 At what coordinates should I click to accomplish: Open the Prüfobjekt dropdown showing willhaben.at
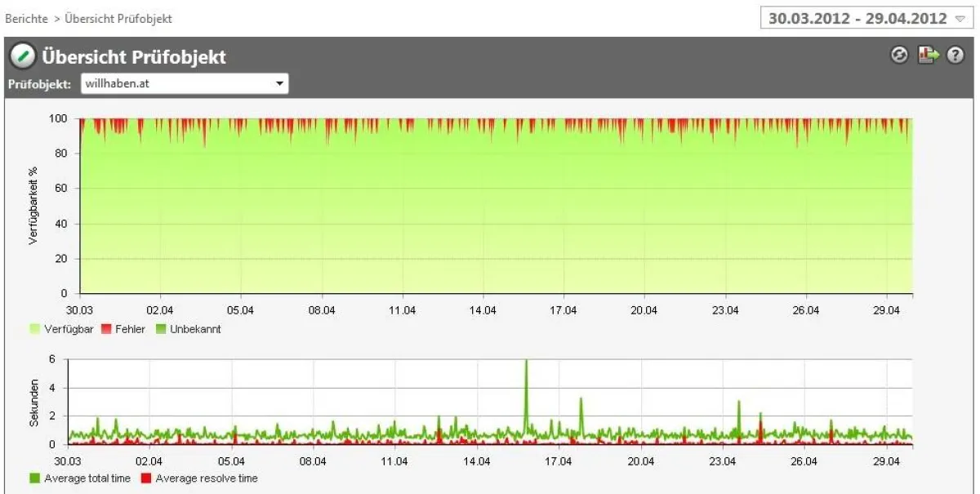coord(278,83)
